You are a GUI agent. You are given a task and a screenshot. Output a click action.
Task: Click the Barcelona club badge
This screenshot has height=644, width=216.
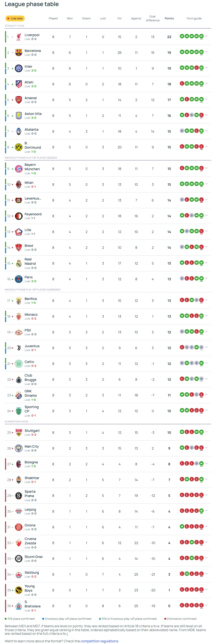point(18,53)
